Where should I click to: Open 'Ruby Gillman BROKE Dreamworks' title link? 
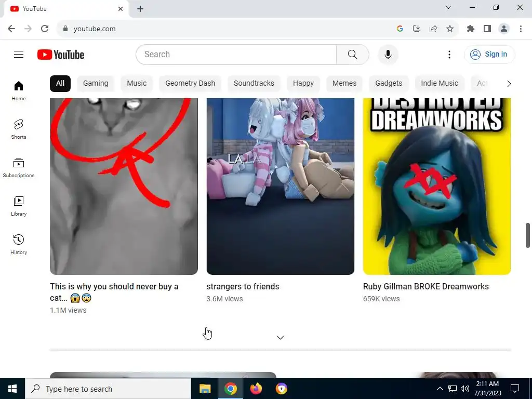tap(426, 286)
